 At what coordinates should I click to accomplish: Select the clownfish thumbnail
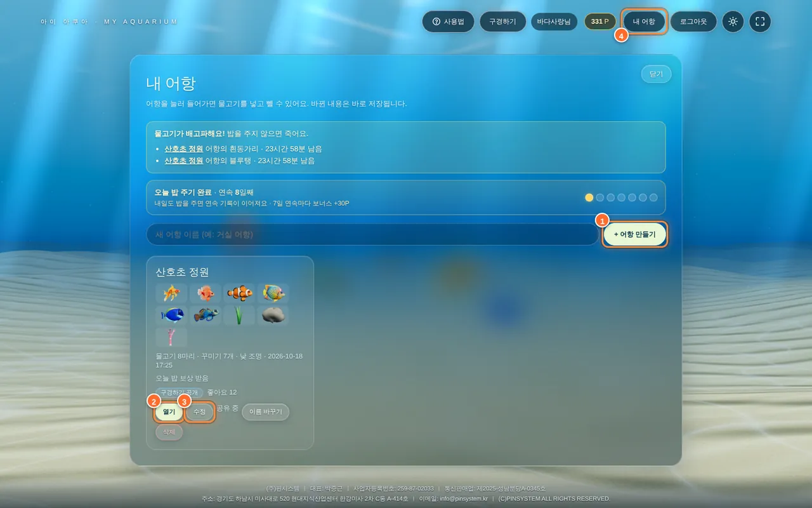click(240, 293)
